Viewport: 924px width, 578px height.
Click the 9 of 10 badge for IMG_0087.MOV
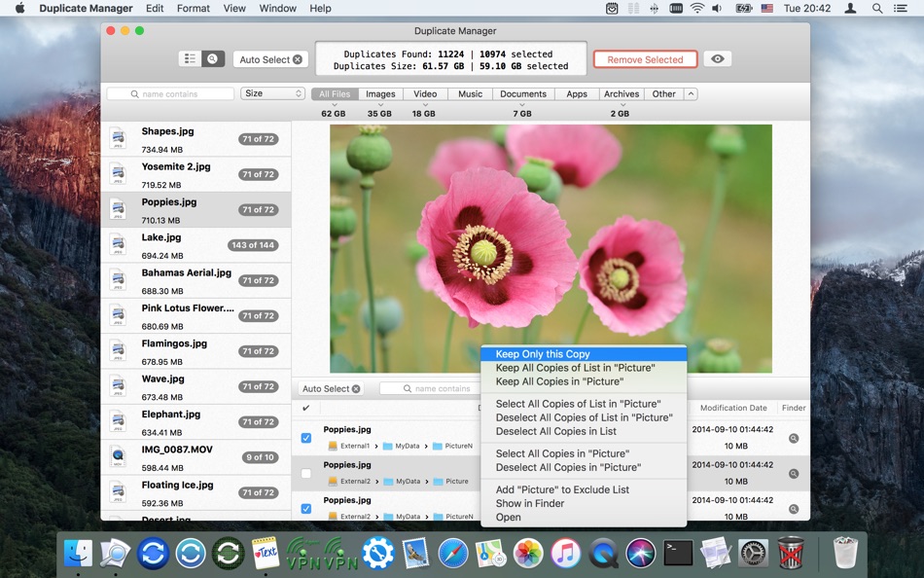pos(260,457)
